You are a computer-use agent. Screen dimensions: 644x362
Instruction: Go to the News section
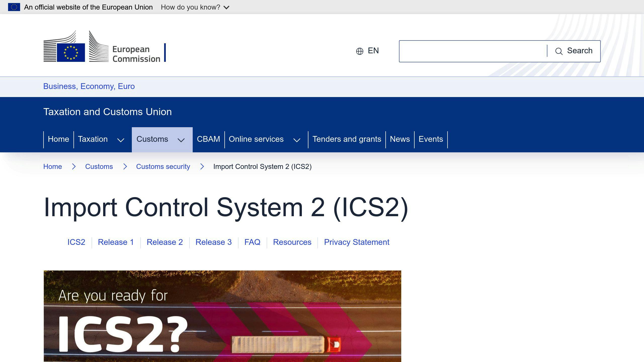(399, 139)
